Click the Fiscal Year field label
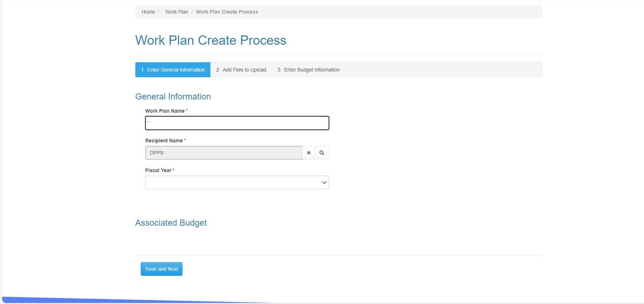Viewport: 644px width, 304px height. click(x=158, y=170)
